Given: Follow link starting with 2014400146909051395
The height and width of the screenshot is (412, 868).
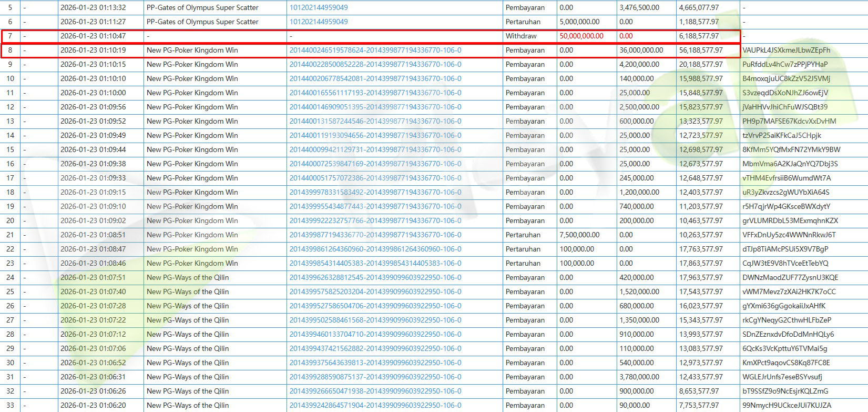Looking at the screenshot, I should point(375,107).
